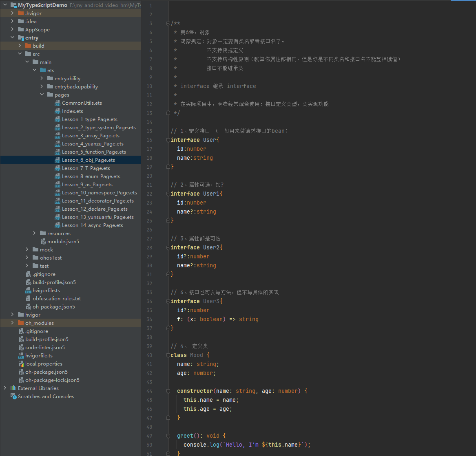
Task: Expand the build folder arrow
Action: point(20,46)
